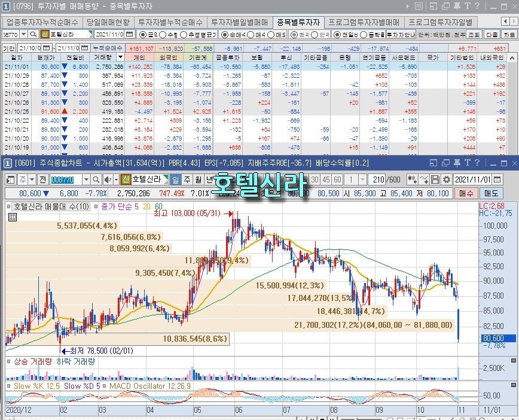Switch to 투자자별일별매매 tab
The width and height of the screenshot is (519, 420).
[x=240, y=22]
